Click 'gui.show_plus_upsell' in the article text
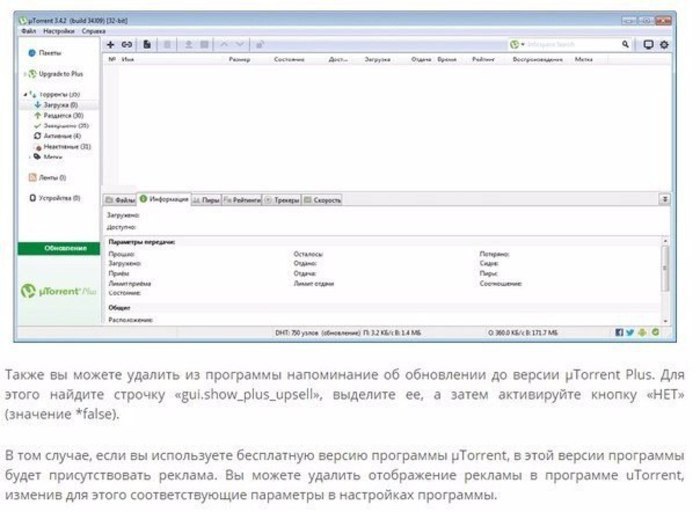 point(249,394)
